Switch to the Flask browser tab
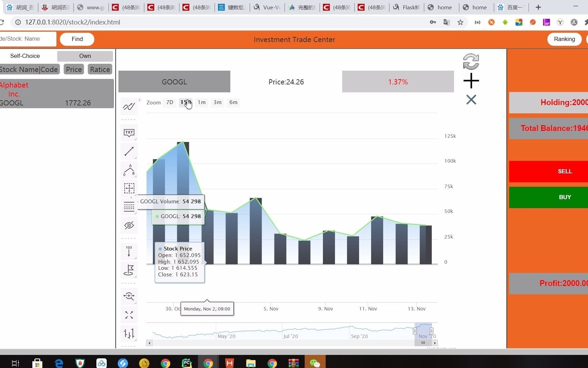The width and height of the screenshot is (588, 368). tap(407, 7)
